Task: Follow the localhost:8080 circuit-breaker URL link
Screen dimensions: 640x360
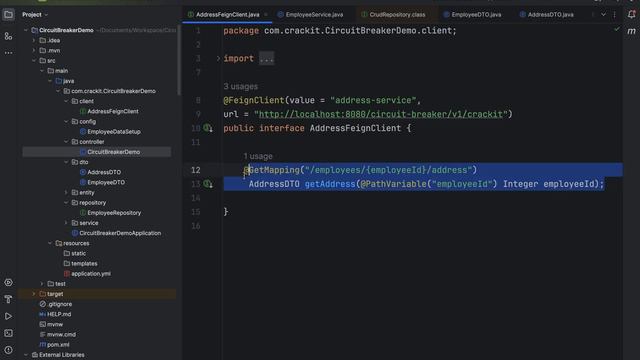Action: [x=380, y=114]
